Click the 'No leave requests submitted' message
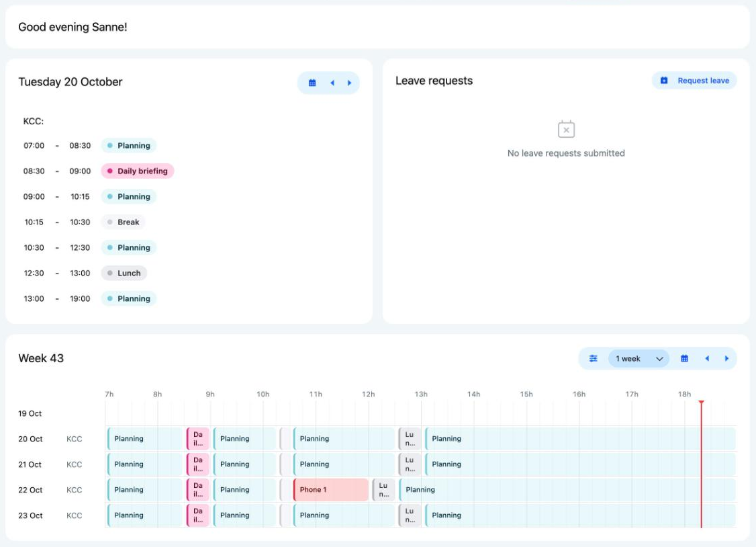The image size is (756, 547). (x=566, y=153)
